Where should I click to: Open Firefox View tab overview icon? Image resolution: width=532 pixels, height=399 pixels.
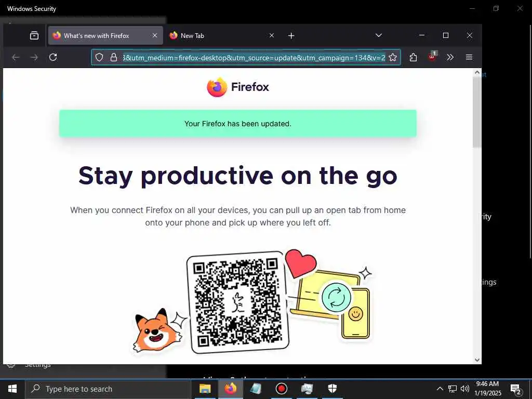[x=34, y=35]
